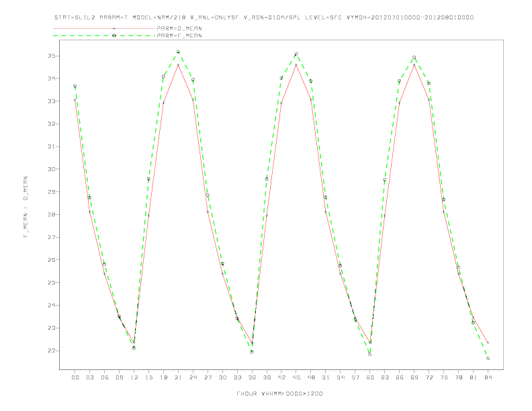Click the y-axis tick value 22
This screenshot has height=411, width=532.
(51, 351)
